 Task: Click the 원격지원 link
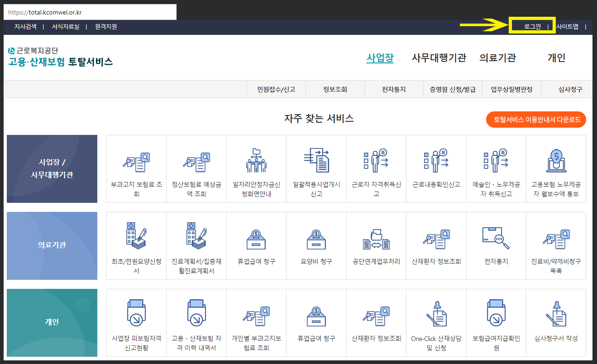tap(106, 27)
